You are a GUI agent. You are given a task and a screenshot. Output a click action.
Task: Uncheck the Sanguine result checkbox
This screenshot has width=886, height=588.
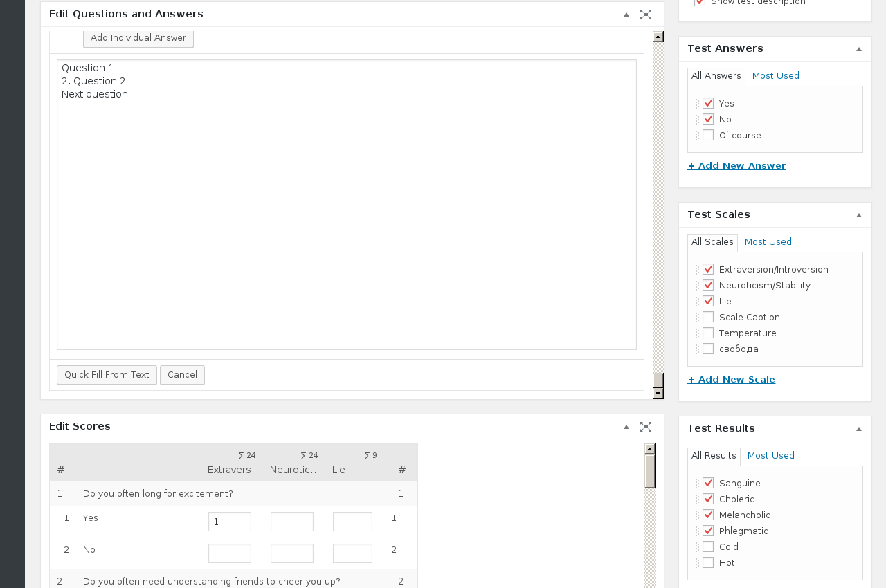click(708, 483)
